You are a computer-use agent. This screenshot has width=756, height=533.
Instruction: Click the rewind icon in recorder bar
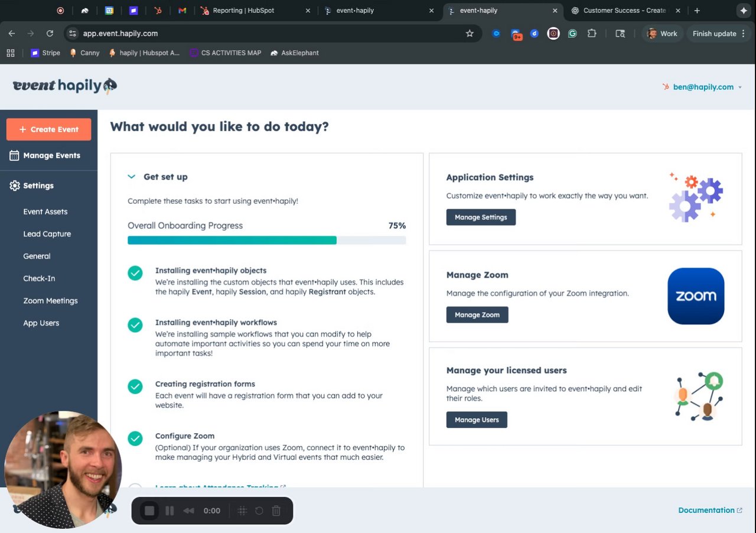189,511
